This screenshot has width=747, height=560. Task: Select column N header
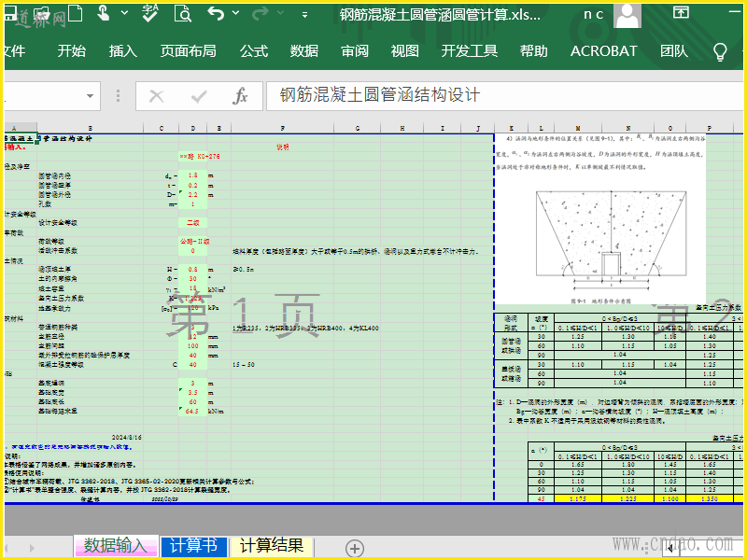coord(627,128)
